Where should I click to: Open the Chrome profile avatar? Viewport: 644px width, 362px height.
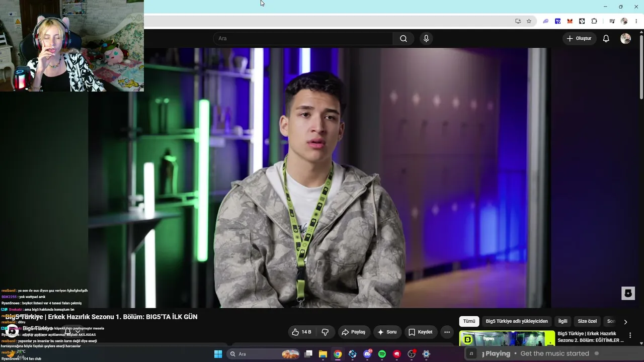624,21
